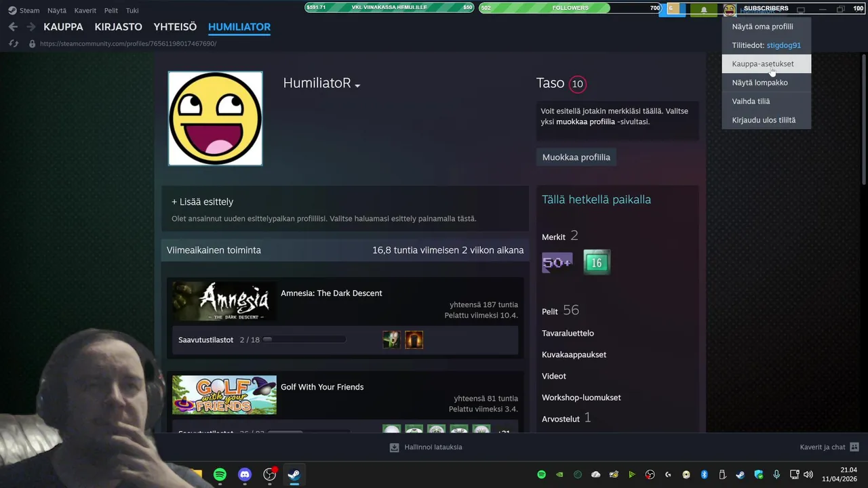Click the Bluetooth tray icon
The image size is (868, 488).
pos(704,474)
